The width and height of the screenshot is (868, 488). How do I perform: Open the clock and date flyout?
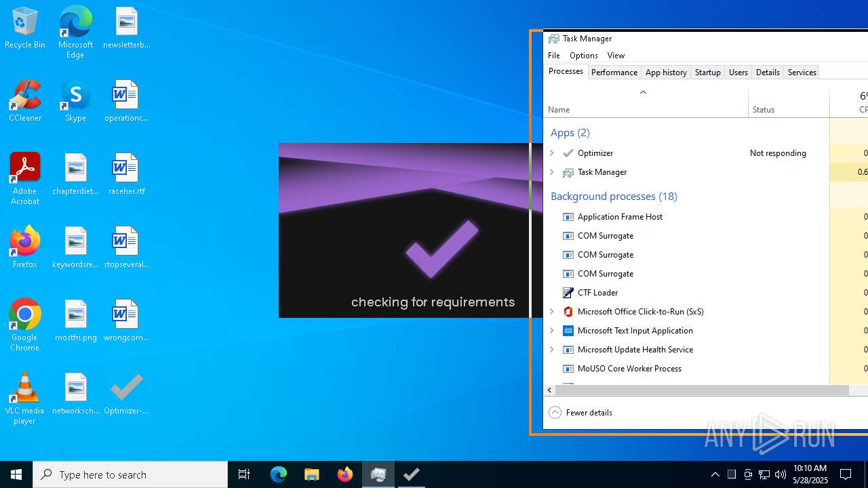pyautogui.click(x=810, y=474)
